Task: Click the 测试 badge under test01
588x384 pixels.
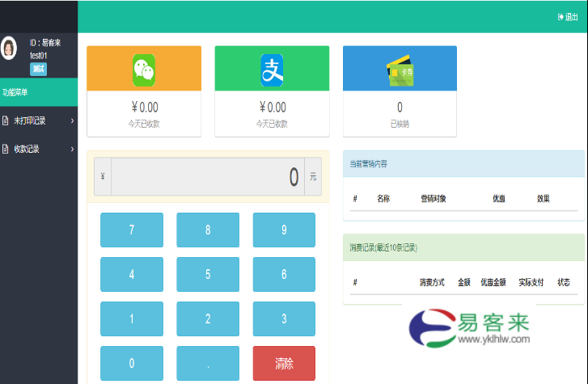Action: click(x=38, y=69)
